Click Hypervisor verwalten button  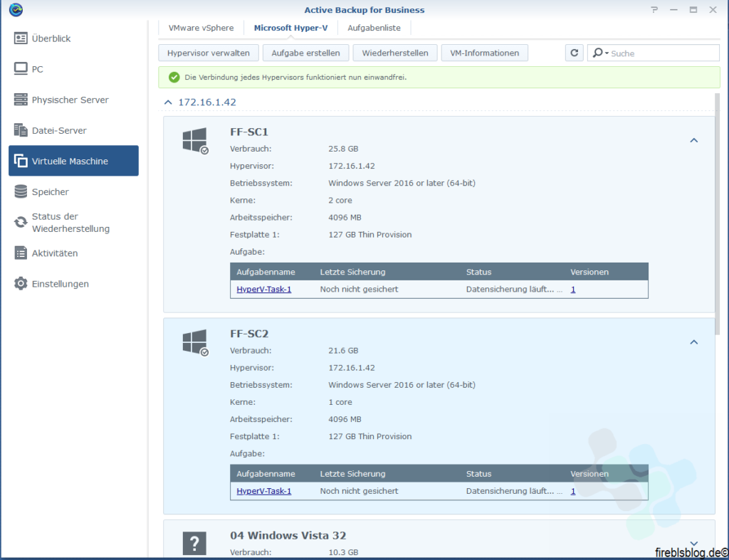pyautogui.click(x=209, y=53)
